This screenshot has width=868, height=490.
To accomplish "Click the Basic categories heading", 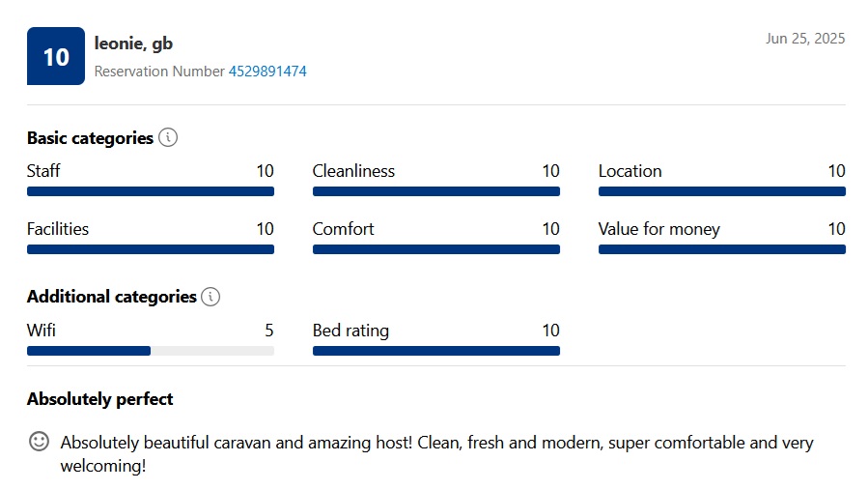I will [x=90, y=138].
